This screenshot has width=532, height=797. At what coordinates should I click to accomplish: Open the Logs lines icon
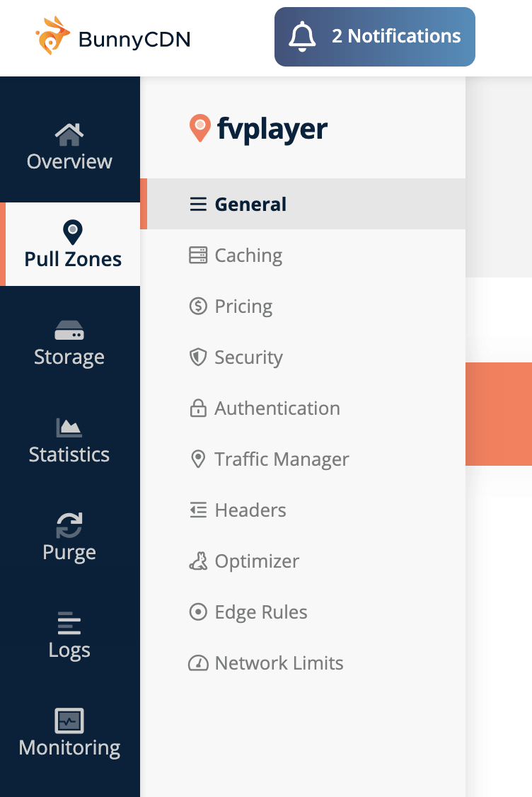point(69,623)
